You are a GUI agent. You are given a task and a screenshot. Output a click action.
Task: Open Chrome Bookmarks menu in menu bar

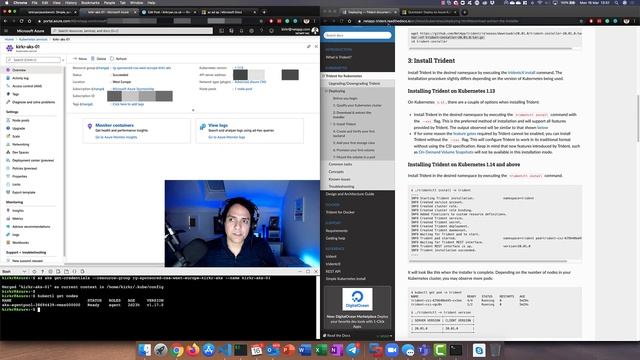[90, 2]
